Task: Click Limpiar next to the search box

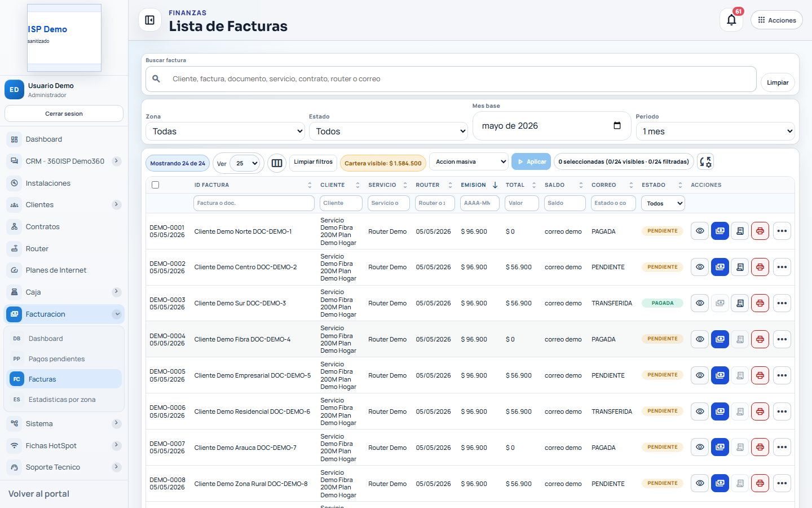Action: pyautogui.click(x=778, y=82)
